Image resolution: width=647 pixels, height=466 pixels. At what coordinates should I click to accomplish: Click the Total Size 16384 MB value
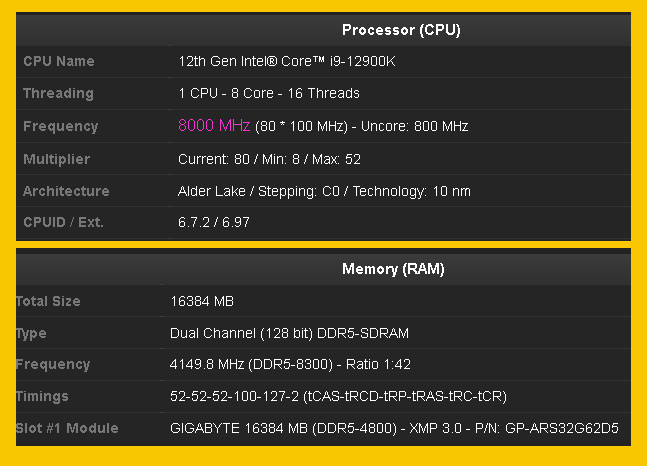204,301
